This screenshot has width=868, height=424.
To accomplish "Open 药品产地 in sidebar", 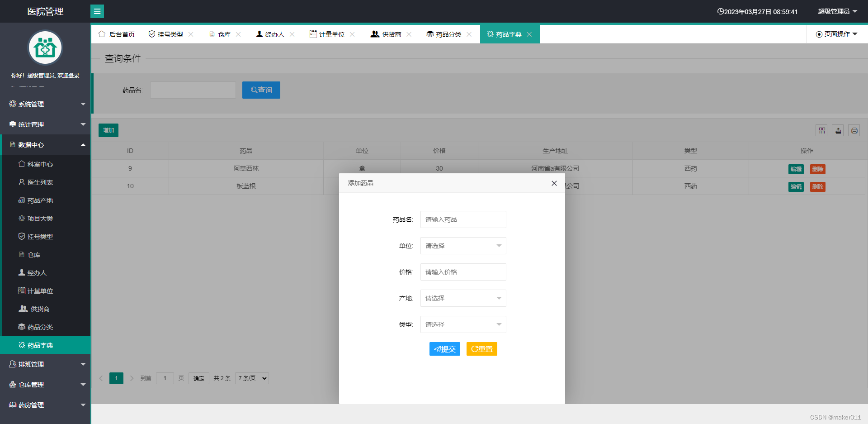I will point(46,200).
